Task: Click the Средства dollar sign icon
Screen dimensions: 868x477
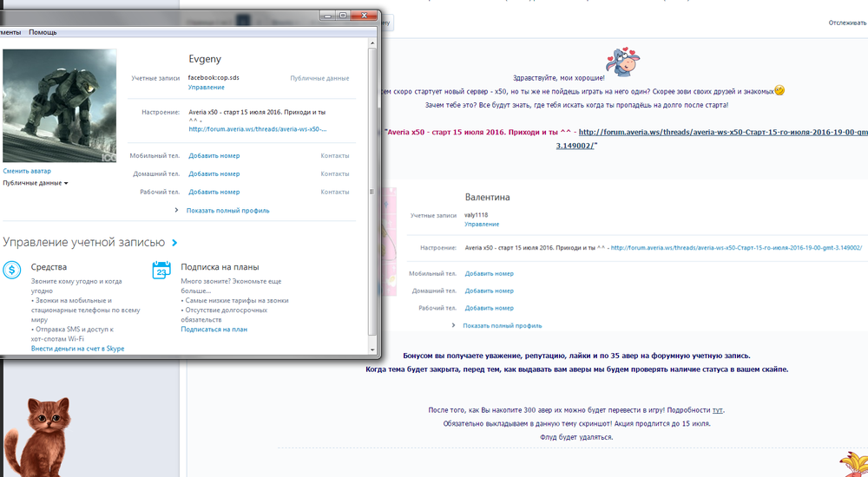Action: click(x=12, y=270)
